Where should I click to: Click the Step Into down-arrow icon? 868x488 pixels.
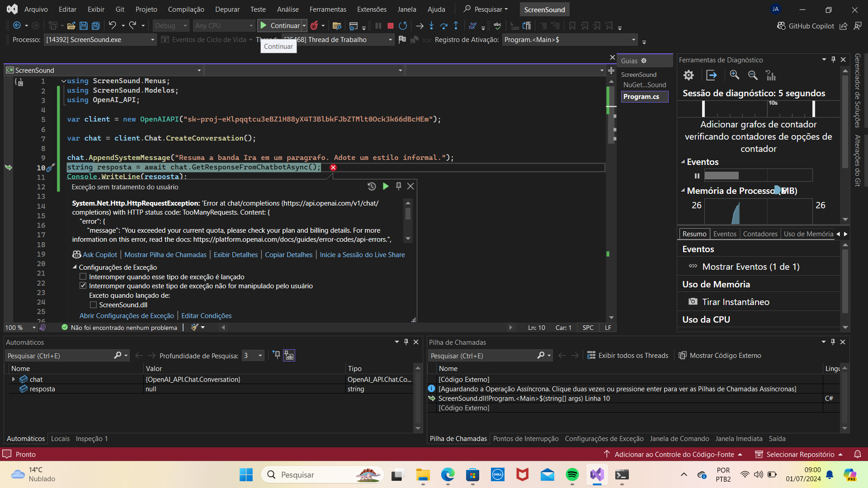pos(431,26)
